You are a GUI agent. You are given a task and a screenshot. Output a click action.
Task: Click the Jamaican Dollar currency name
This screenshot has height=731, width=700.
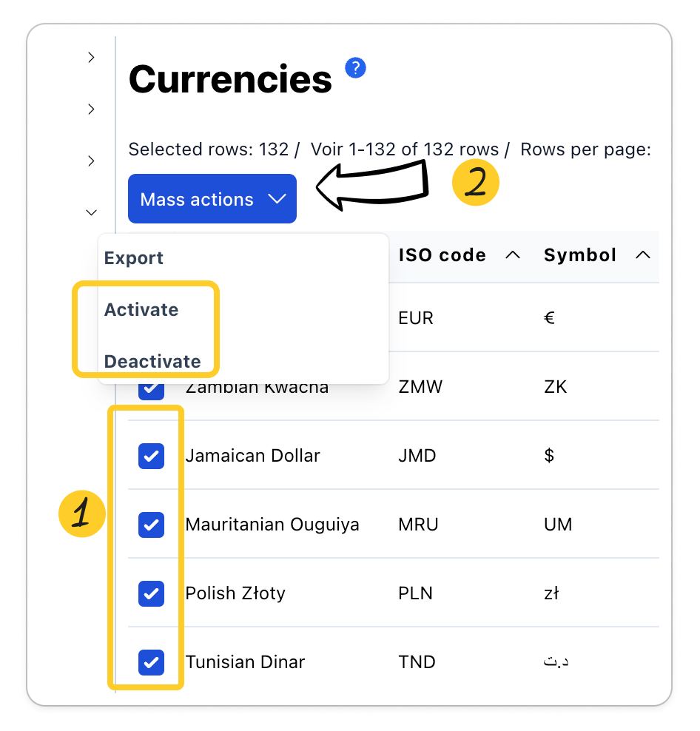tap(252, 456)
